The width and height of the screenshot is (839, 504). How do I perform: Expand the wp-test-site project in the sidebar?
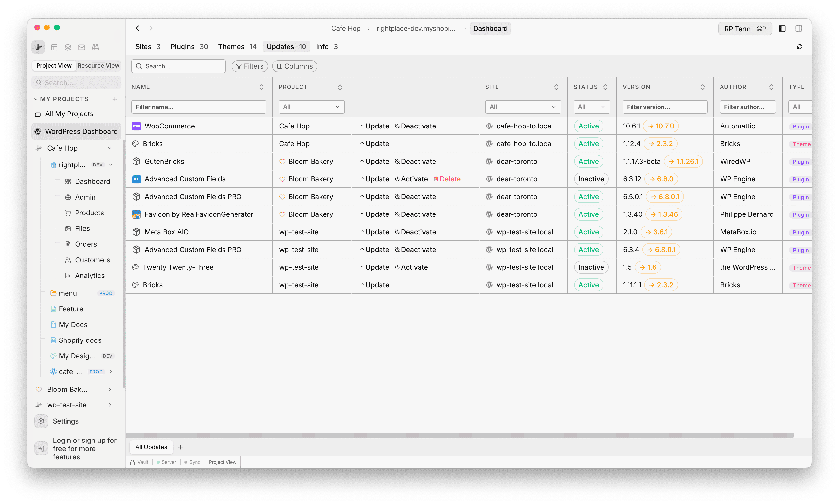(x=109, y=405)
